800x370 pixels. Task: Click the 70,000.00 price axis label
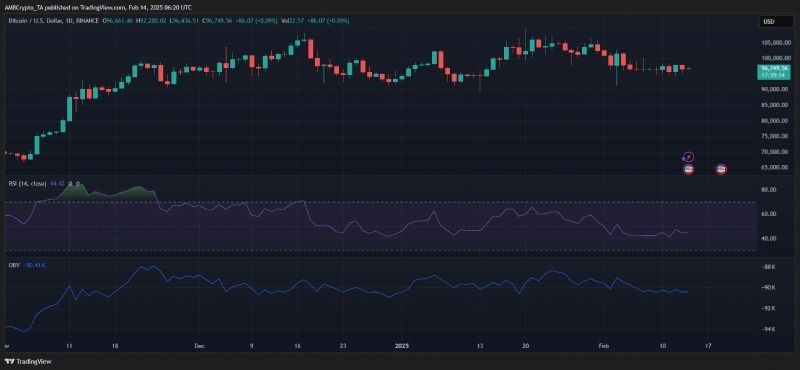pyautogui.click(x=774, y=152)
